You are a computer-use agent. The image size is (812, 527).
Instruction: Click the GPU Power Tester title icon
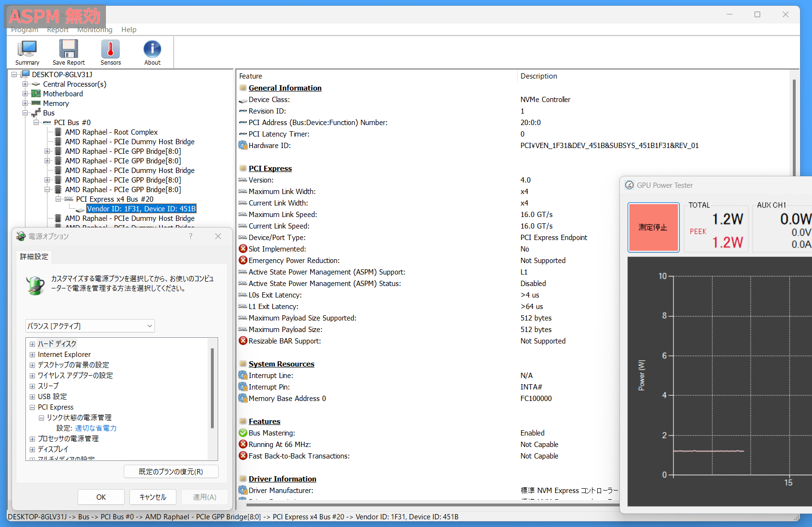click(x=629, y=185)
